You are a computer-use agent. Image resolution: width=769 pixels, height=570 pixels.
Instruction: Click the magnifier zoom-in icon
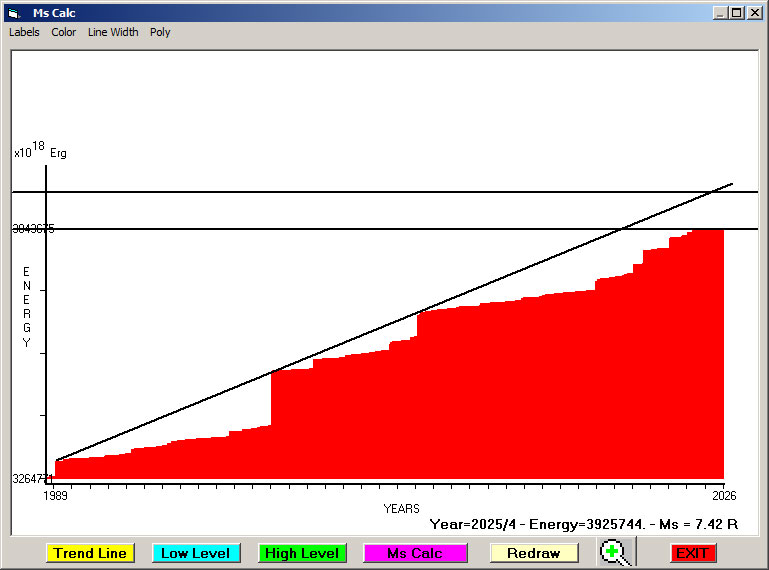coord(617,553)
